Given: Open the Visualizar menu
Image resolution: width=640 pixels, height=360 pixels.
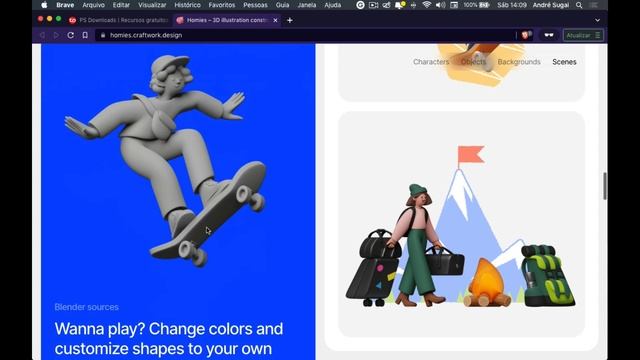Looking at the screenshot, I should (152, 5).
